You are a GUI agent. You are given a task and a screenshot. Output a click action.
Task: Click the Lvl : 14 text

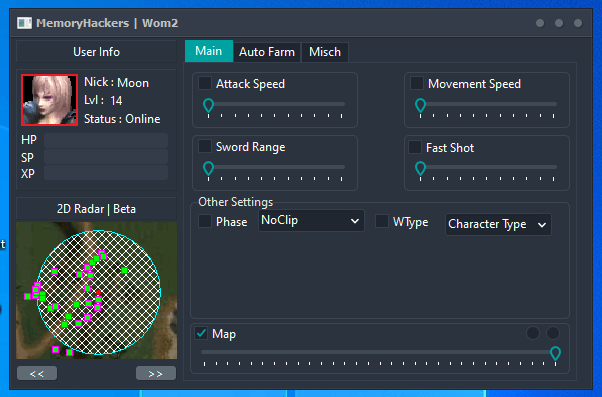click(103, 100)
